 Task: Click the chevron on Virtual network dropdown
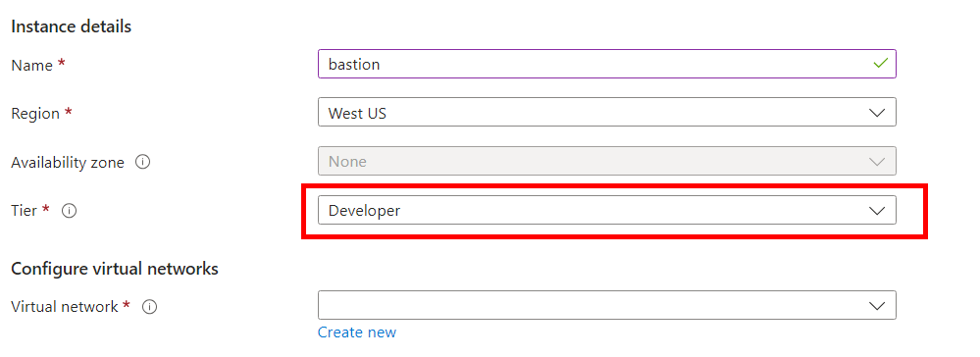pos(877,306)
